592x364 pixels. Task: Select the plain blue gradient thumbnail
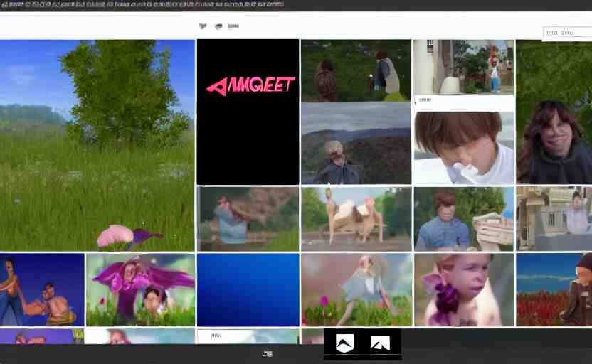248,290
